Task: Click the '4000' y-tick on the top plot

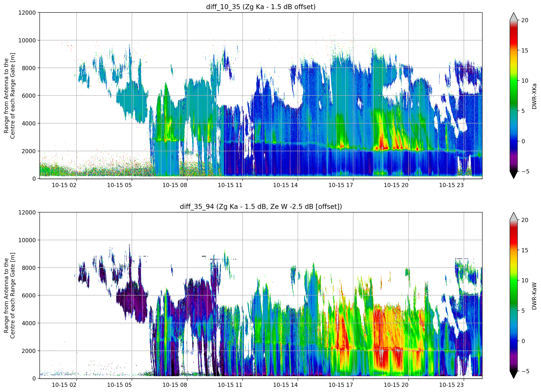Action: coord(29,123)
